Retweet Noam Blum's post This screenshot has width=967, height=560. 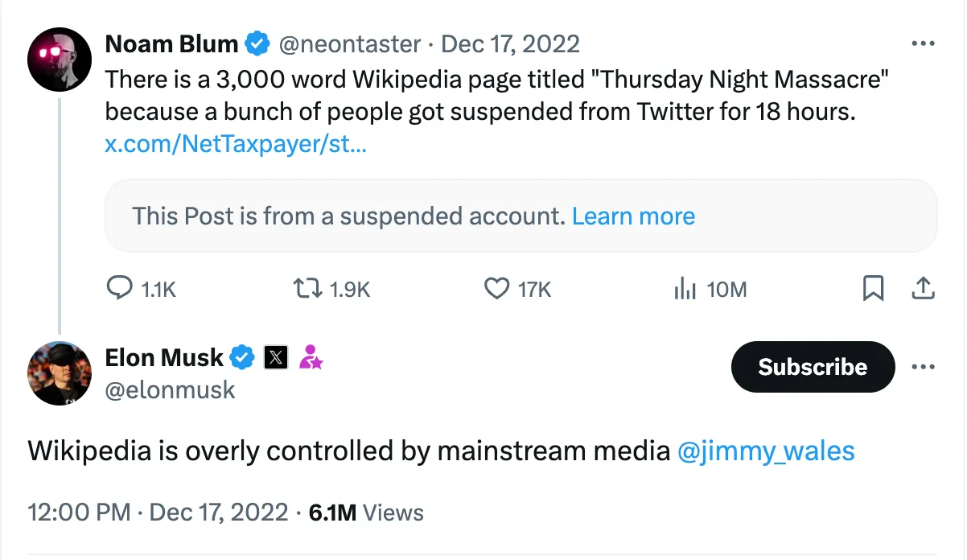[309, 288]
